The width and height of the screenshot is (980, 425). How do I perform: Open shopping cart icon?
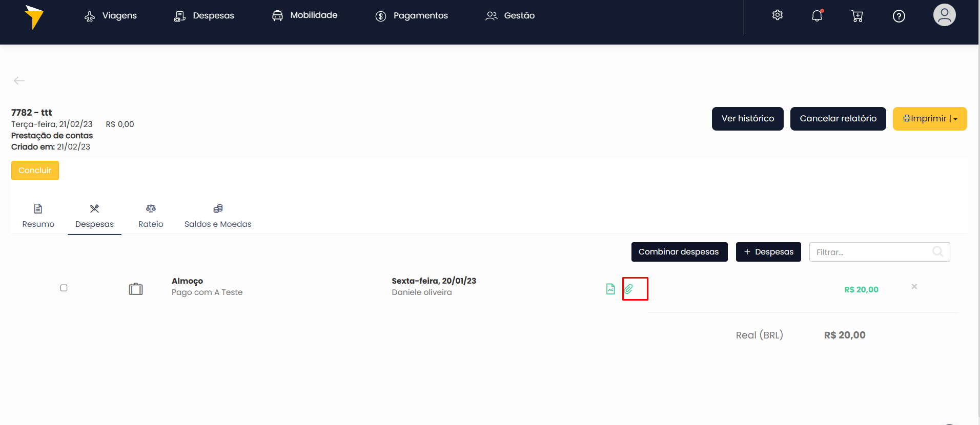pyautogui.click(x=857, y=16)
